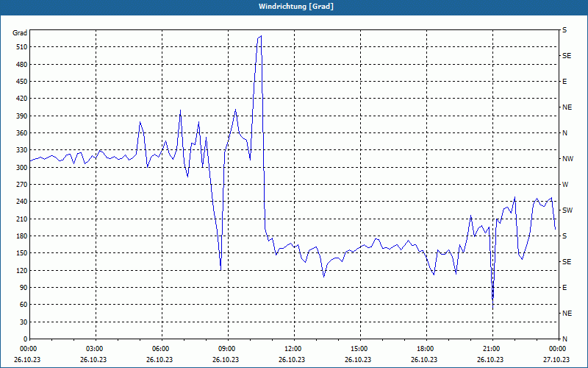This screenshot has height=368, width=588.
Task: Select the y-axis value 330
Action: click(x=21, y=150)
